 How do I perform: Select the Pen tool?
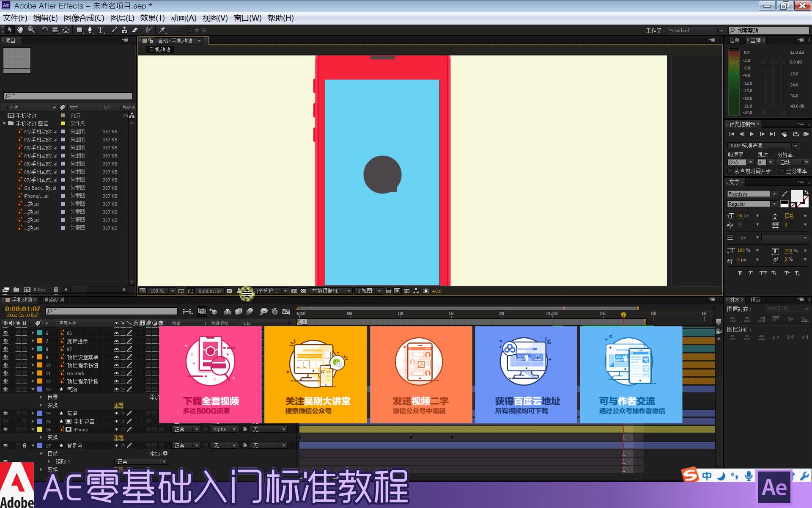pos(90,30)
